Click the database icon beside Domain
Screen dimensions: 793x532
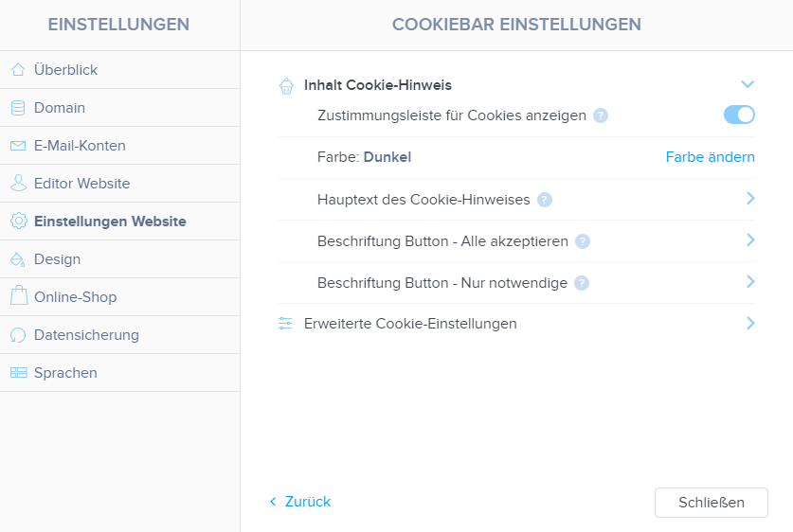pyautogui.click(x=18, y=107)
